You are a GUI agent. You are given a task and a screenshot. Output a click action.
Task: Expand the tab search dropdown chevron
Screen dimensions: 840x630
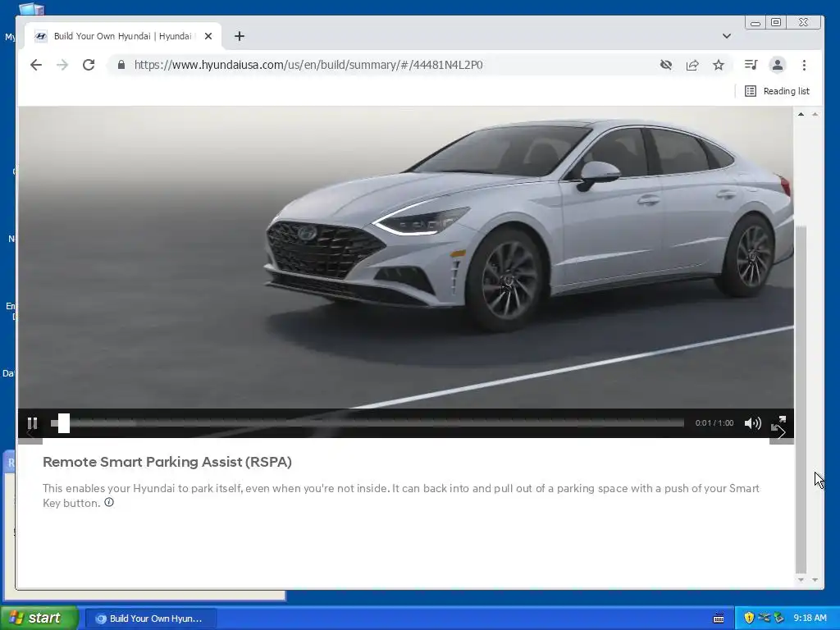727,36
